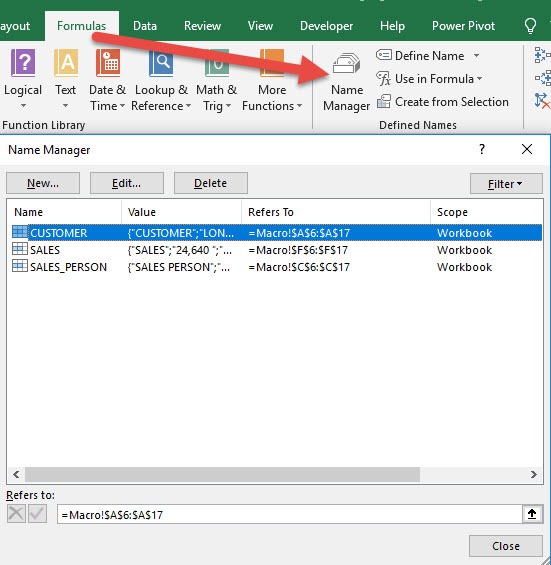Select the SALES_PERSON row name
Viewport: 551px width, 565px height.
coord(68,267)
